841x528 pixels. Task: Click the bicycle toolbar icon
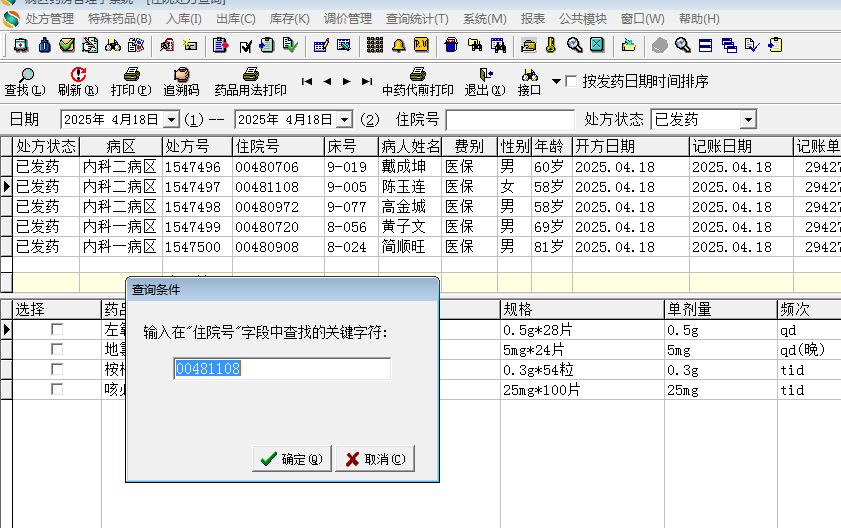pyautogui.click(x=113, y=45)
